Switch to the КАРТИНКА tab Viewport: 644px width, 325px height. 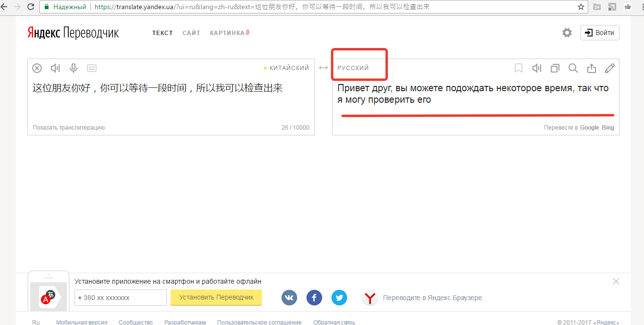[x=230, y=33]
